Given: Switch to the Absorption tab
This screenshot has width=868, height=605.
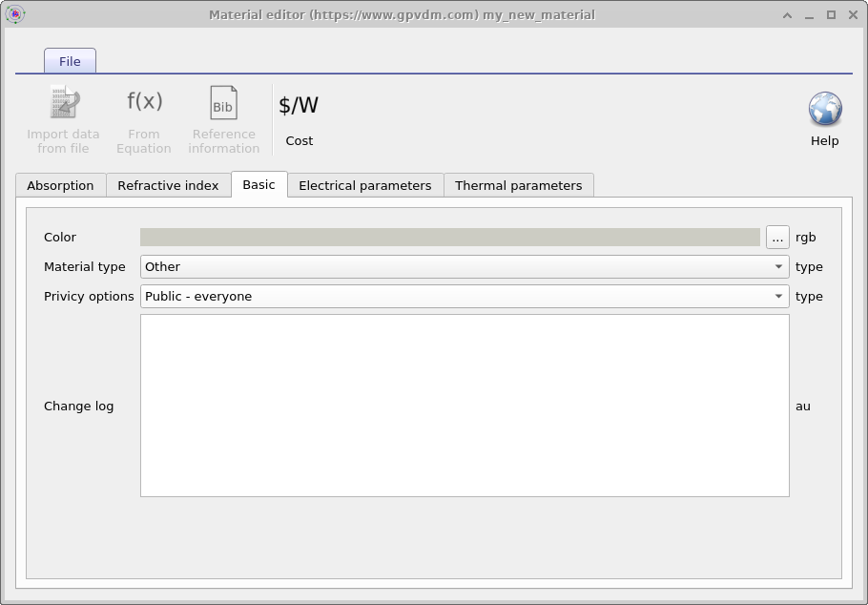Looking at the screenshot, I should [60, 185].
